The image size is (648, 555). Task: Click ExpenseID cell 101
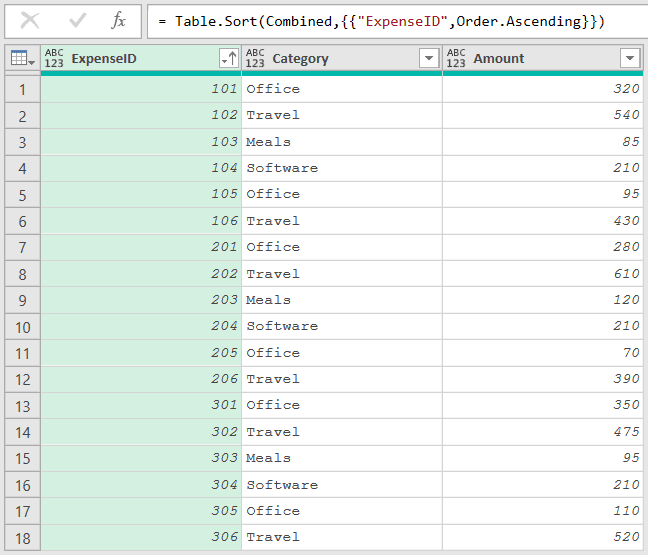pos(141,89)
